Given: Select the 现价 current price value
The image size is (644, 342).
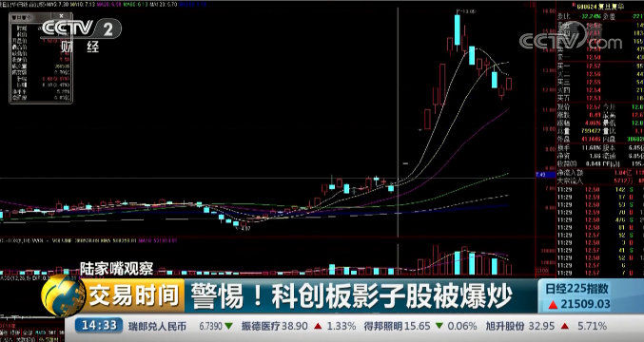Looking at the screenshot, I should click(x=593, y=107).
